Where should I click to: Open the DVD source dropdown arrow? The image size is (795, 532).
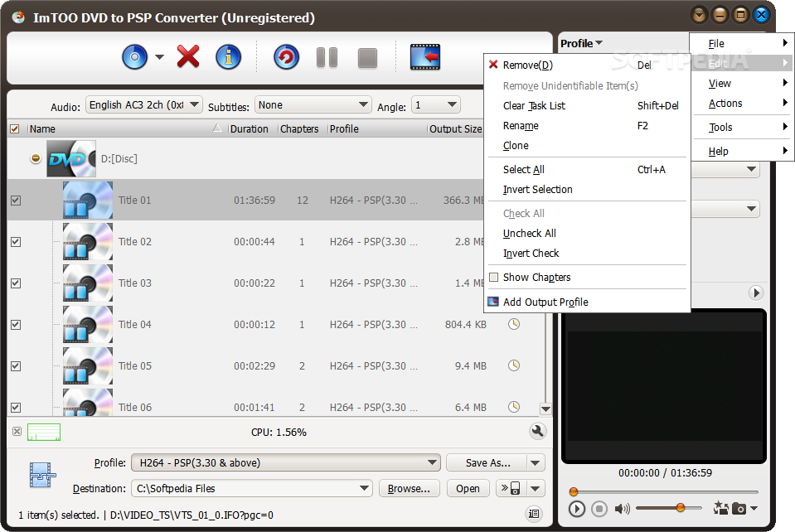pos(159,56)
